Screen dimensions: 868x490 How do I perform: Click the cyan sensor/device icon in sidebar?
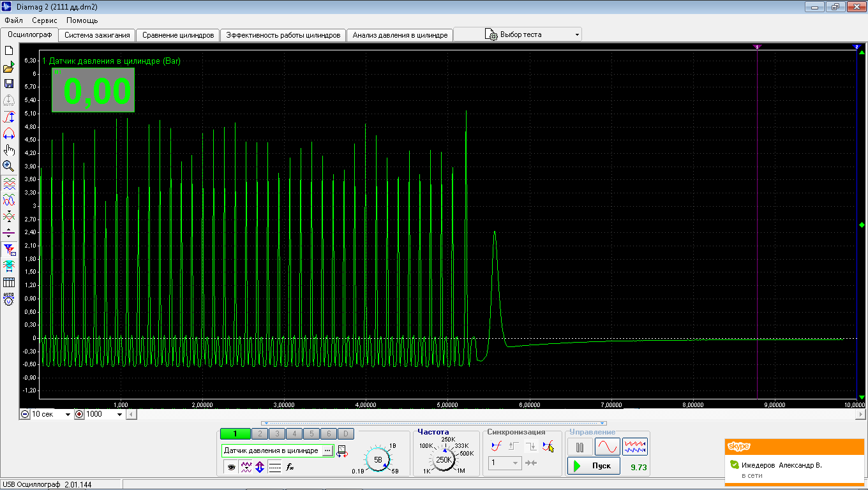click(9, 265)
